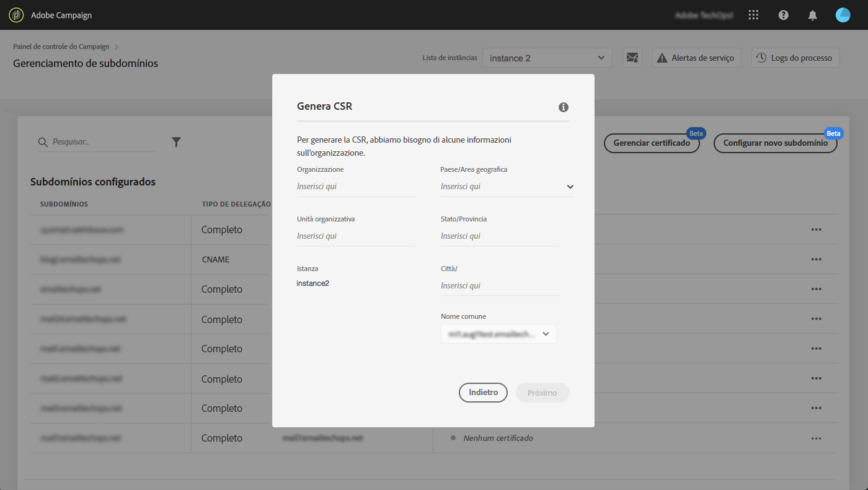Click the Pesquisar search field

(97, 142)
